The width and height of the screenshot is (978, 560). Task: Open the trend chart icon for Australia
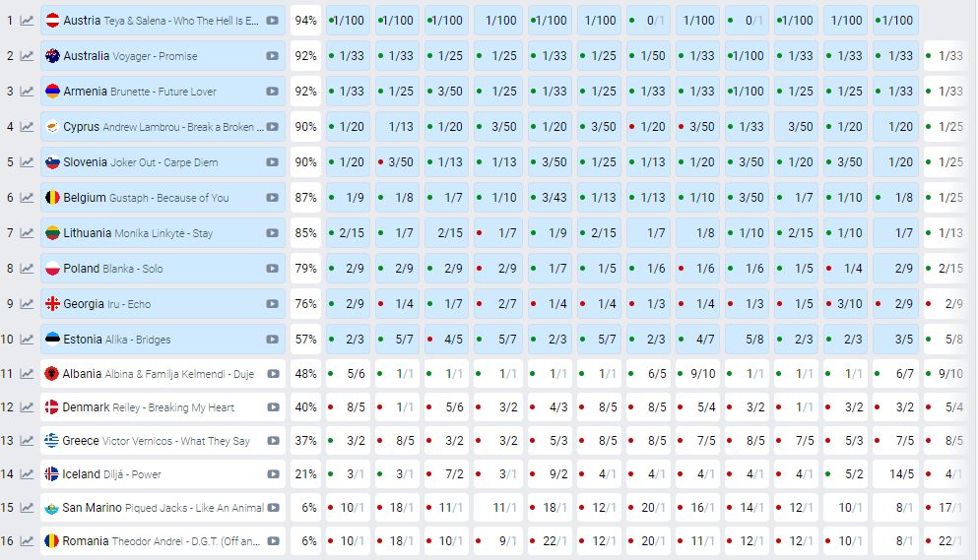(27, 56)
